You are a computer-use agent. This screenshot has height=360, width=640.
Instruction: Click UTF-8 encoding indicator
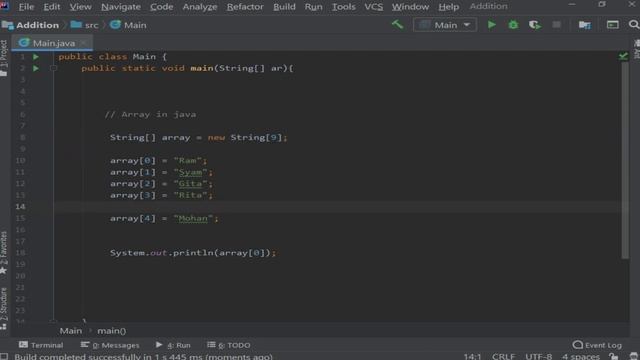pyautogui.click(x=538, y=356)
